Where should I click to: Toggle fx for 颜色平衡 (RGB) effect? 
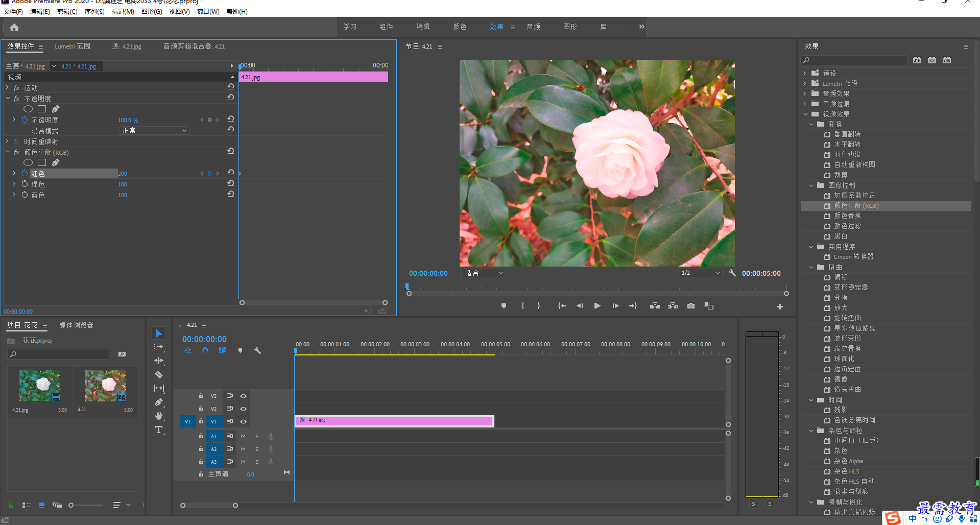tap(17, 152)
